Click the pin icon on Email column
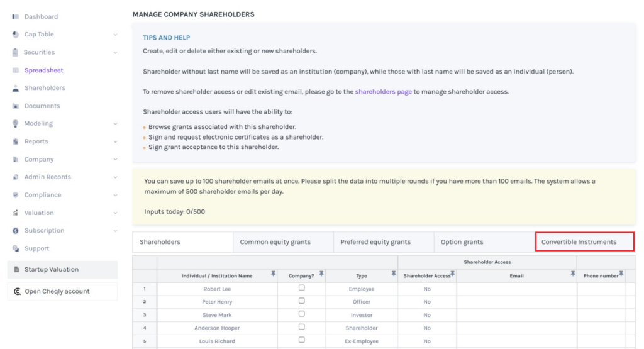The width and height of the screenshot is (644, 349). coord(573,274)
